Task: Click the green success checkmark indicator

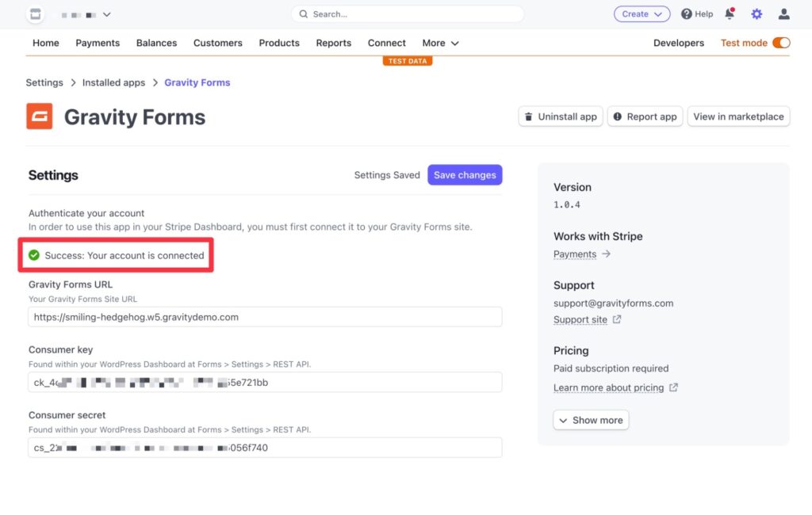Action: pos(32,257)
